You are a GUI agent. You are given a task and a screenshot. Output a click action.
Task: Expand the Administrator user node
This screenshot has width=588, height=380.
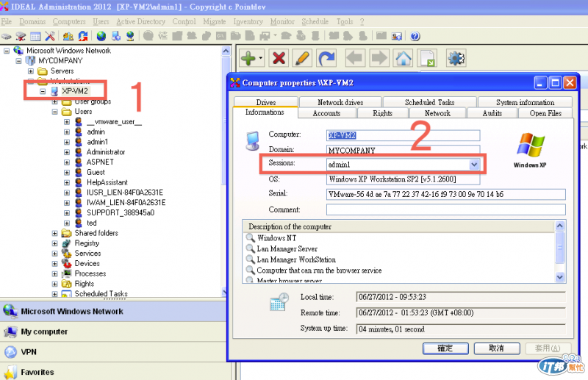point(67,152)
